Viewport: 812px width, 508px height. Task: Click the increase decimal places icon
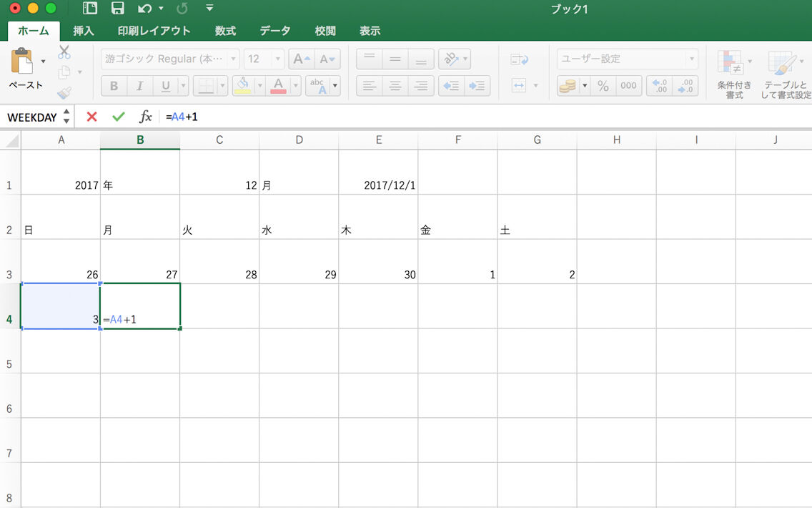point(659,85)
